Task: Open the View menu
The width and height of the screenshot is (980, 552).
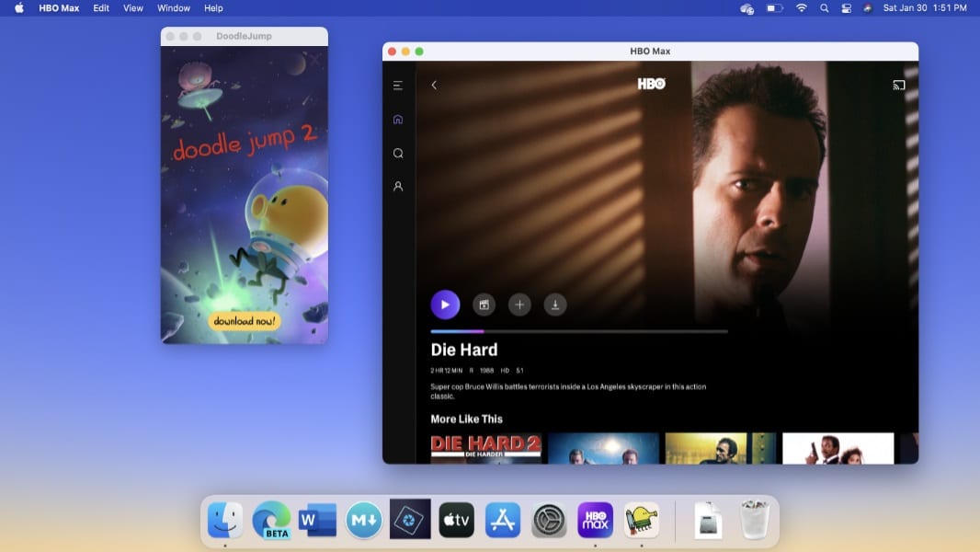Action: (132, 8)
